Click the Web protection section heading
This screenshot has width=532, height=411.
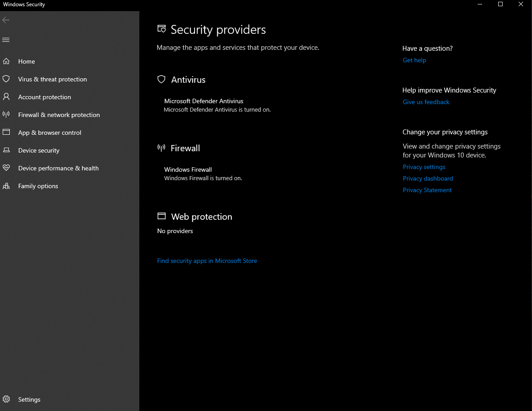(x=202, y=217)
